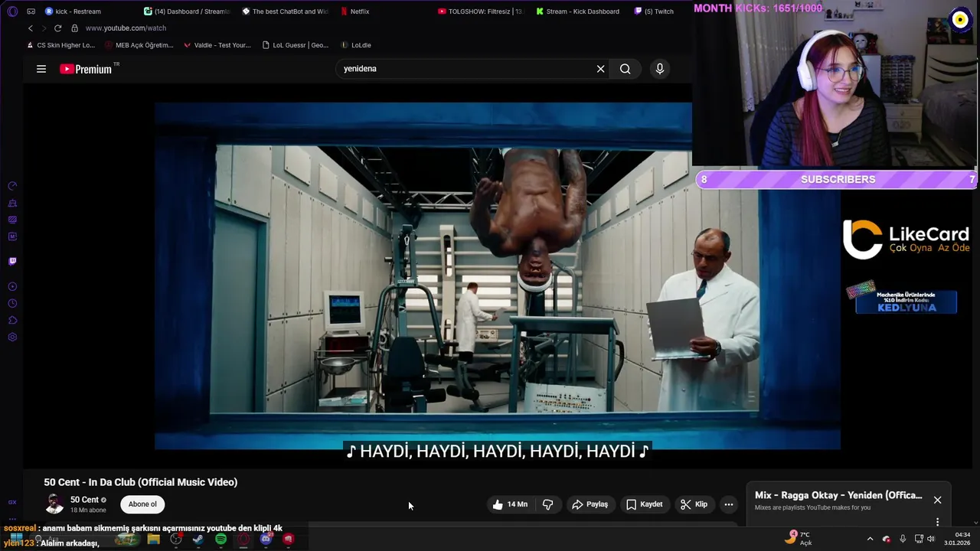The image size is (980, 551).
Task: Open LoL Guessr bookmark
Action: (x=296, y=45)
